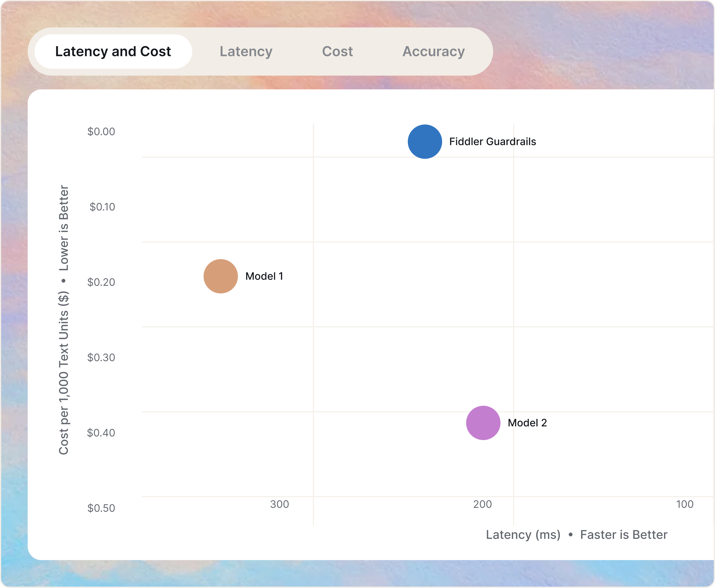This screenshot has width=715, height=588.
Task: Click the purple Model 2 data point
Action: click(x=483, y=423)
